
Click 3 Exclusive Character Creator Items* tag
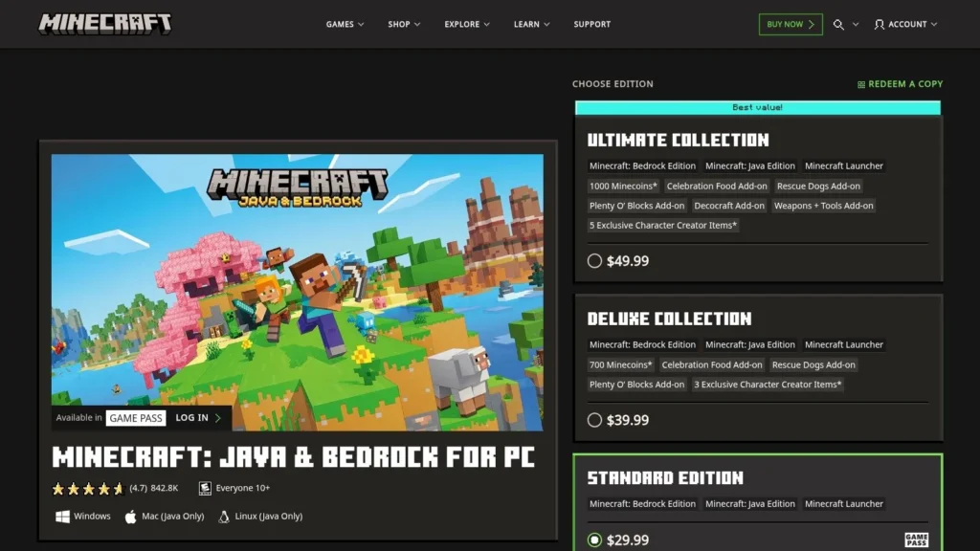[768, 385]
